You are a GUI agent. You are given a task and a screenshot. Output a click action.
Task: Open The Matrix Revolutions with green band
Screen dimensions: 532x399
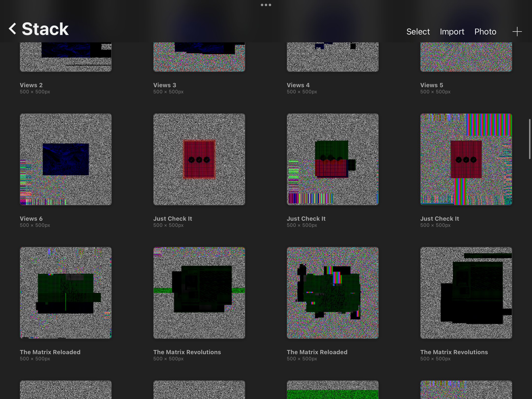[199, 293]
